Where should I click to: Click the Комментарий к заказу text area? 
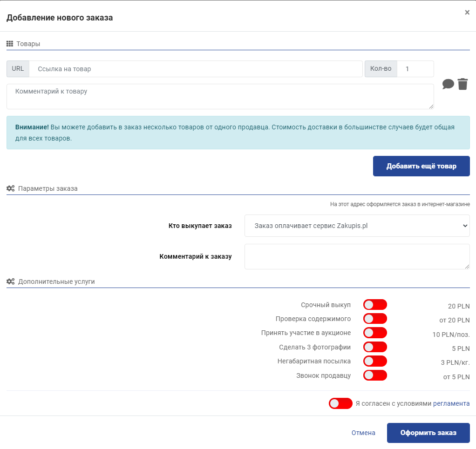point(357,256)
